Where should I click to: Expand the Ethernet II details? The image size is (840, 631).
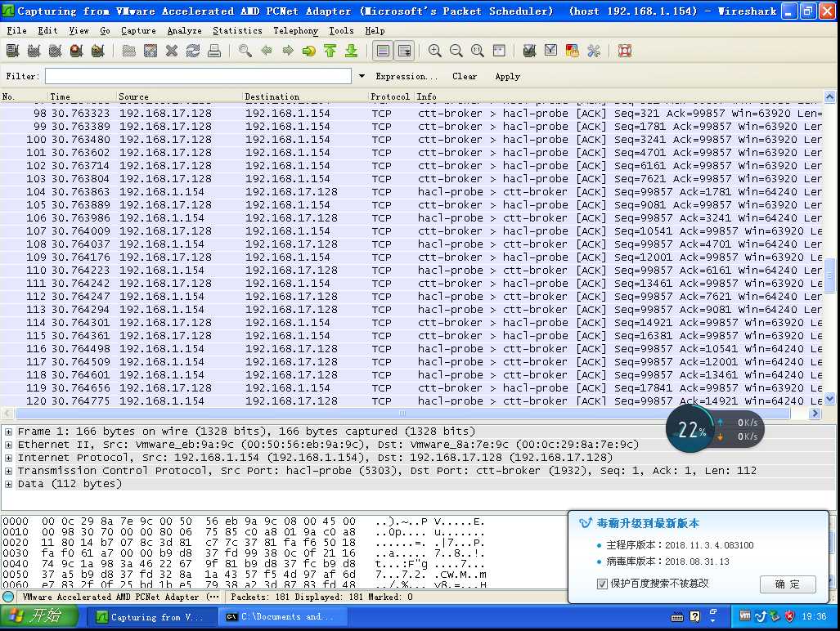point(8,445)
